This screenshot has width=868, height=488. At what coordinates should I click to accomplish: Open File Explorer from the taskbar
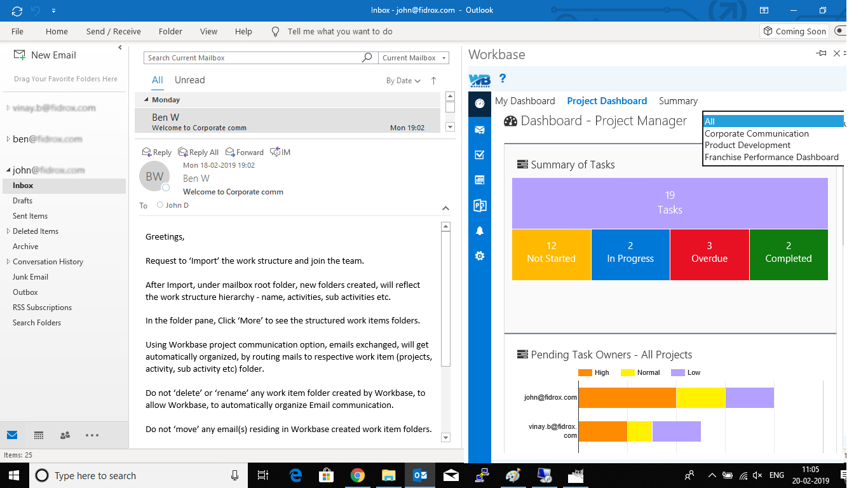(x=389, y=475)
